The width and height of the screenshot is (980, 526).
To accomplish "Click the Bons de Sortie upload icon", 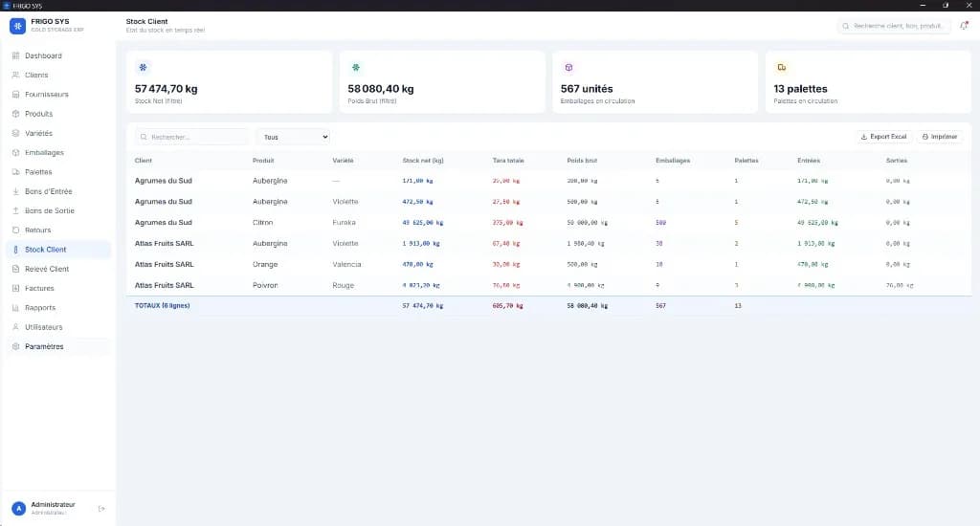I will pos(15,210).
